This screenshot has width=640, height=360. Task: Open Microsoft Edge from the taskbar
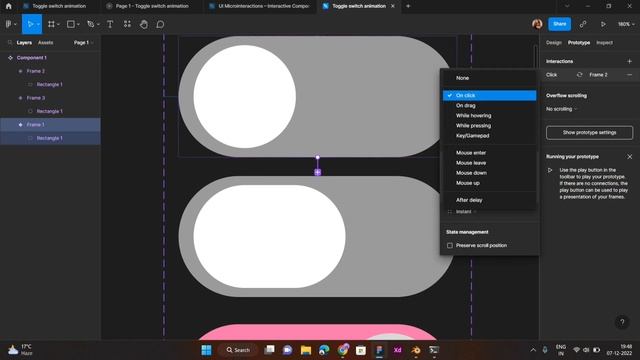click(324, 350)
